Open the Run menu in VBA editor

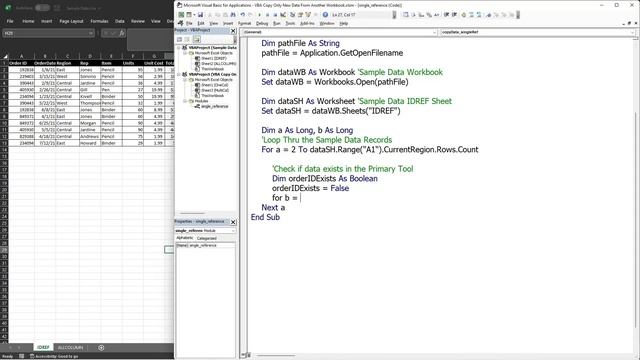point(276,23)
